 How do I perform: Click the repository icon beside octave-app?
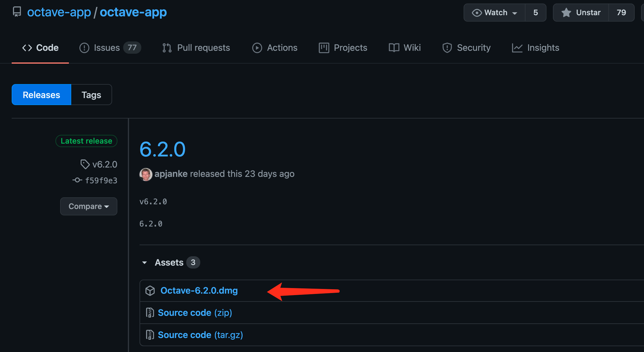point(17,12)
